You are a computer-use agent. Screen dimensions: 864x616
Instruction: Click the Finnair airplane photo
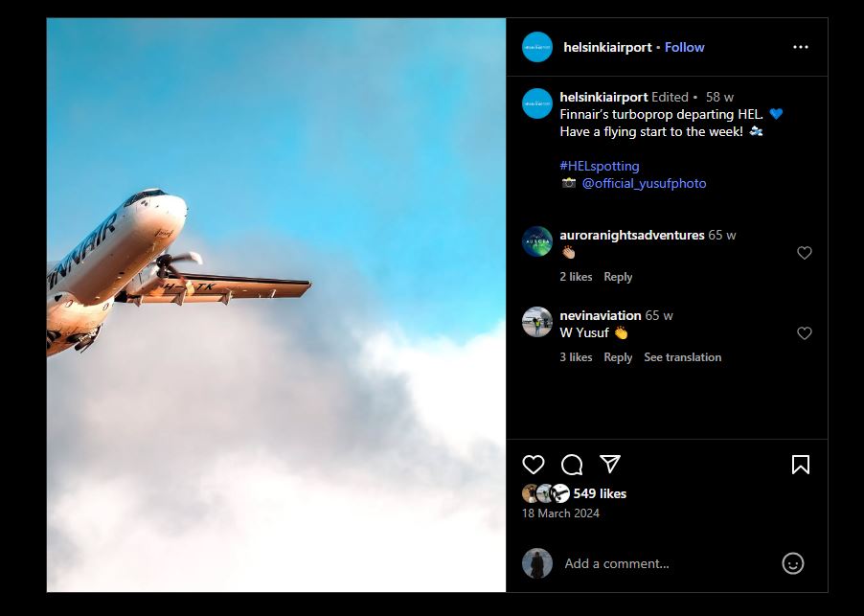tap(276, 305)
